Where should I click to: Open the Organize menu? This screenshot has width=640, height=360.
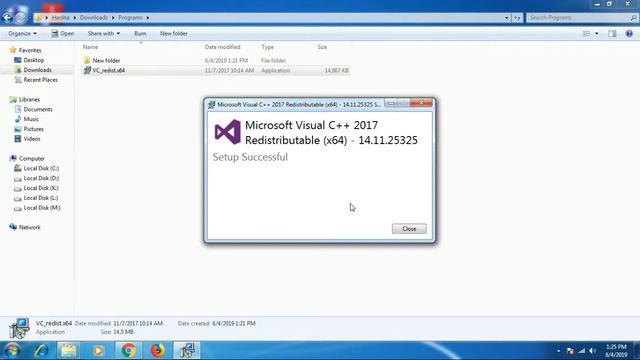pyautogui.click(x=22, y=33)
